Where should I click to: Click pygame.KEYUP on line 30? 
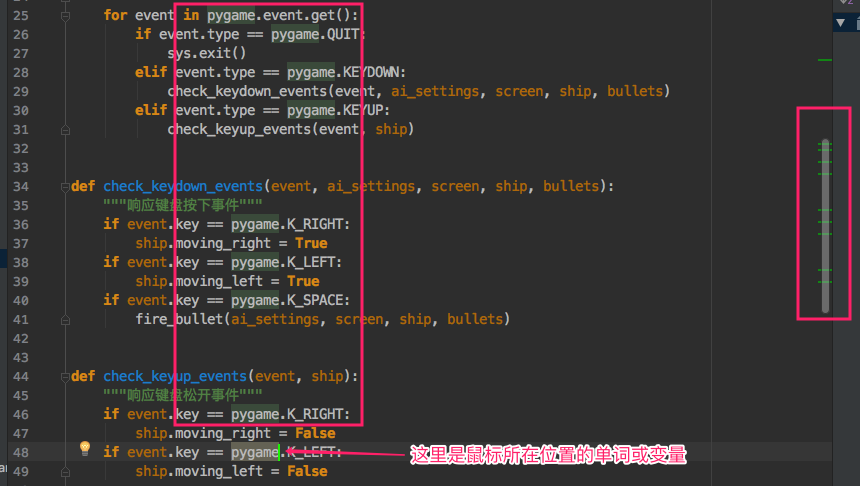click(x=335, y=110)
